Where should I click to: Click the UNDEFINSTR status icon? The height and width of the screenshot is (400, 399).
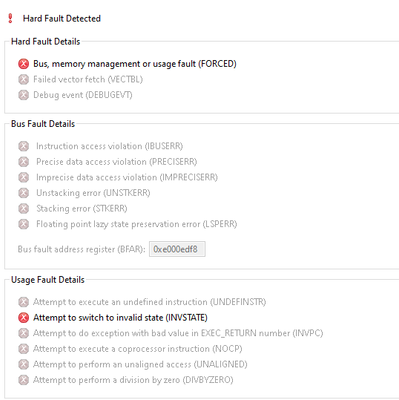[23, 302]
